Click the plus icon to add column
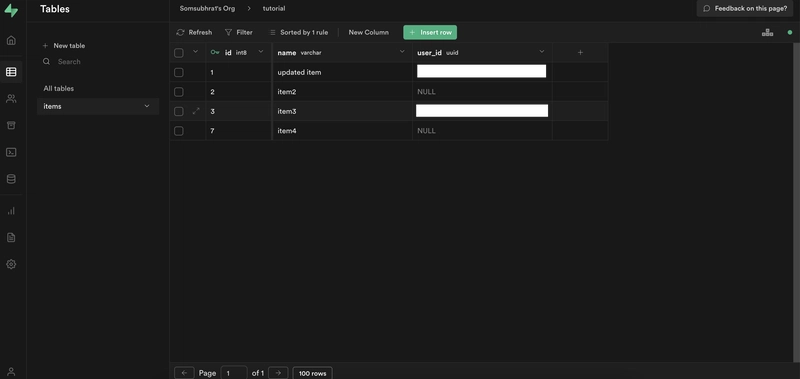The image size is (800, 379). (580, 52)
